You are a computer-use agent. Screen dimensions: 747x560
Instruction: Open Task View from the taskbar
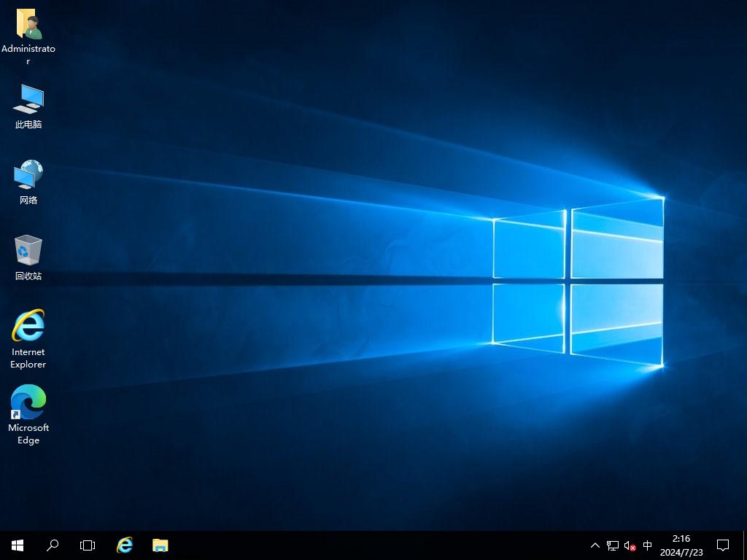[88, 545]
